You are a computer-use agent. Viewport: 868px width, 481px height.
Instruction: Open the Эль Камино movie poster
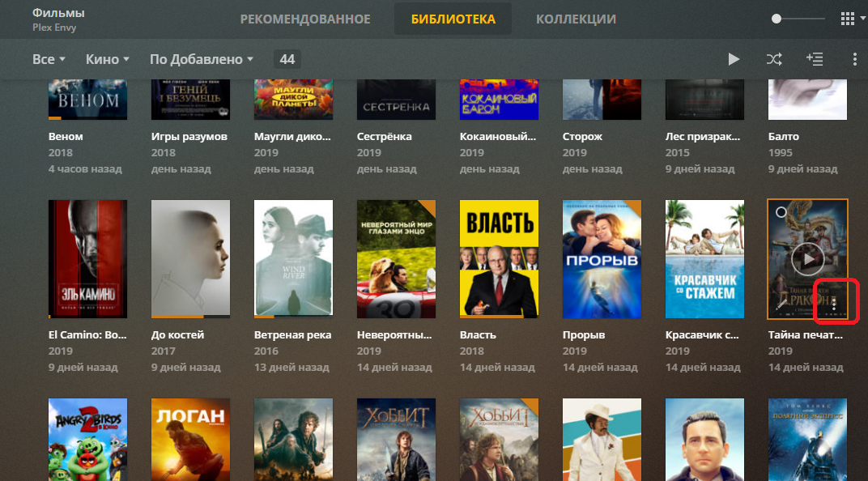(x=87, y=259)
